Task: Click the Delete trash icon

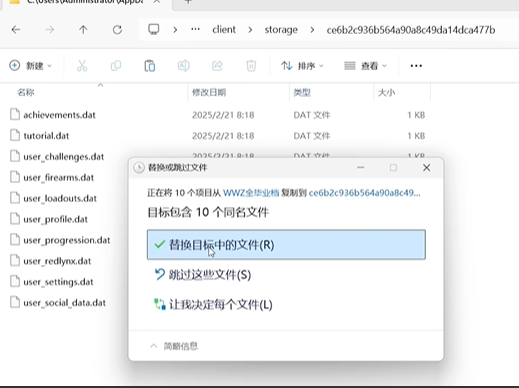Action: [251, 66]
